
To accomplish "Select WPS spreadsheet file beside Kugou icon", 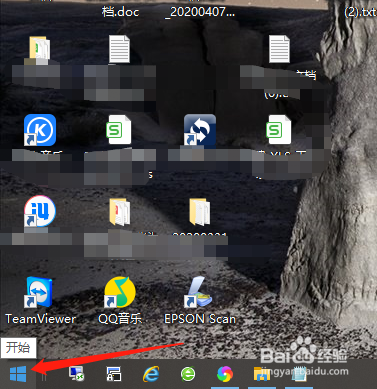I will click(118, 130).
